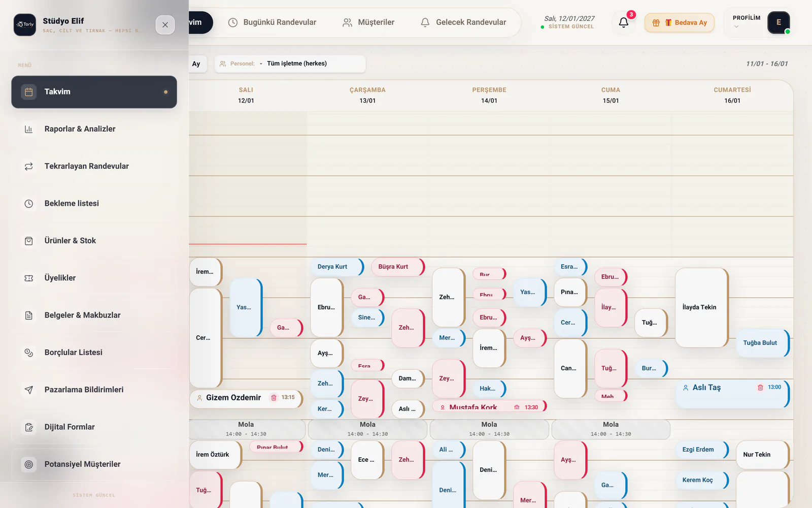Click the PERŞEMBE 14/01 day header
Viewport: 812px width, 508px height.
point(489,95)
